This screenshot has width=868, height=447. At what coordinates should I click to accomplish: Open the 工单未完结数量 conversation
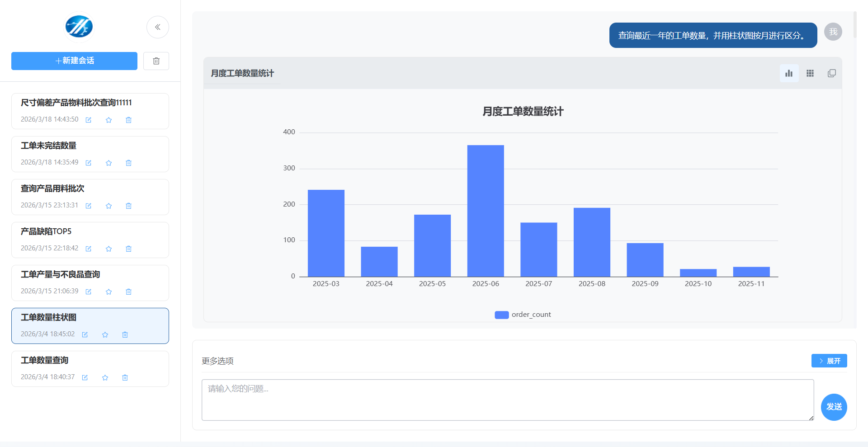coord(48,146)
